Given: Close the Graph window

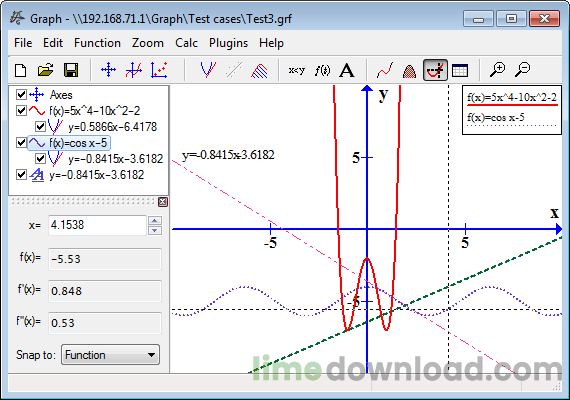Looking at the screenshot, I should [544, 19].
